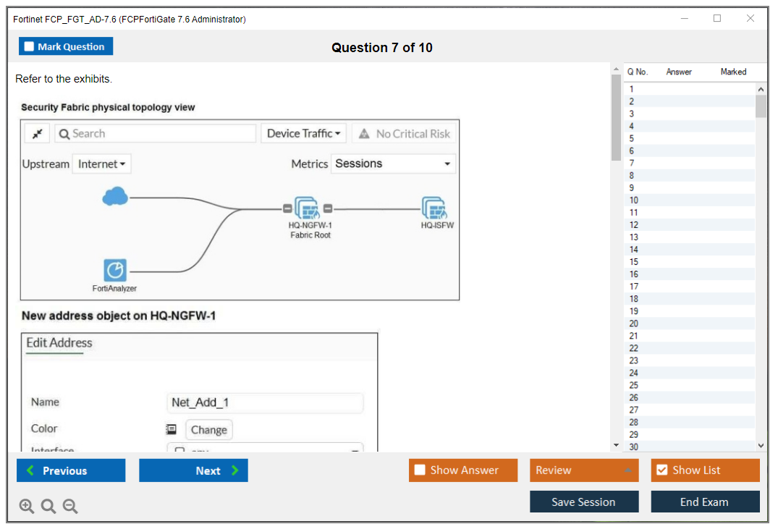Click the HQ-NGFW-1 Fabric Root firewall icon

(308, 208)
